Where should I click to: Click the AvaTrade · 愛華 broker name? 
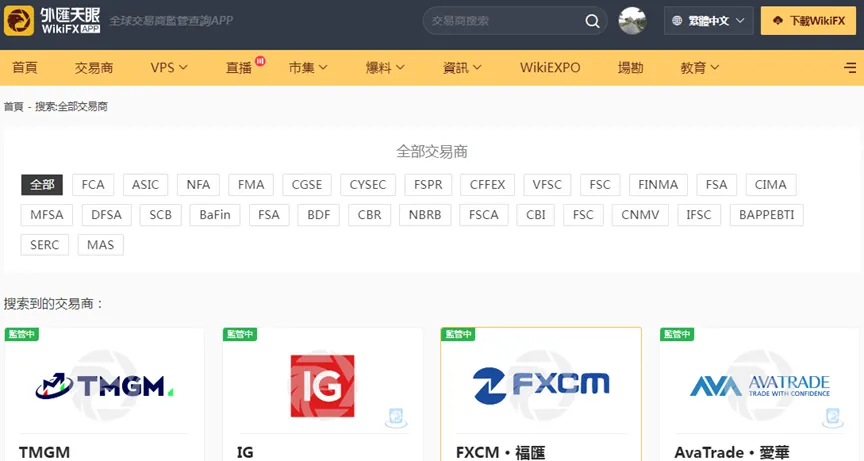(732, 452)
